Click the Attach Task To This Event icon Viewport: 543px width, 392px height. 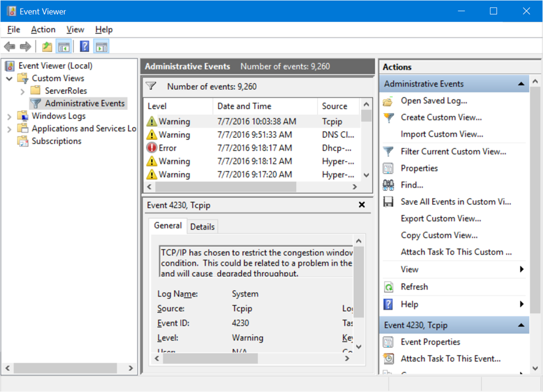point(389,359)
